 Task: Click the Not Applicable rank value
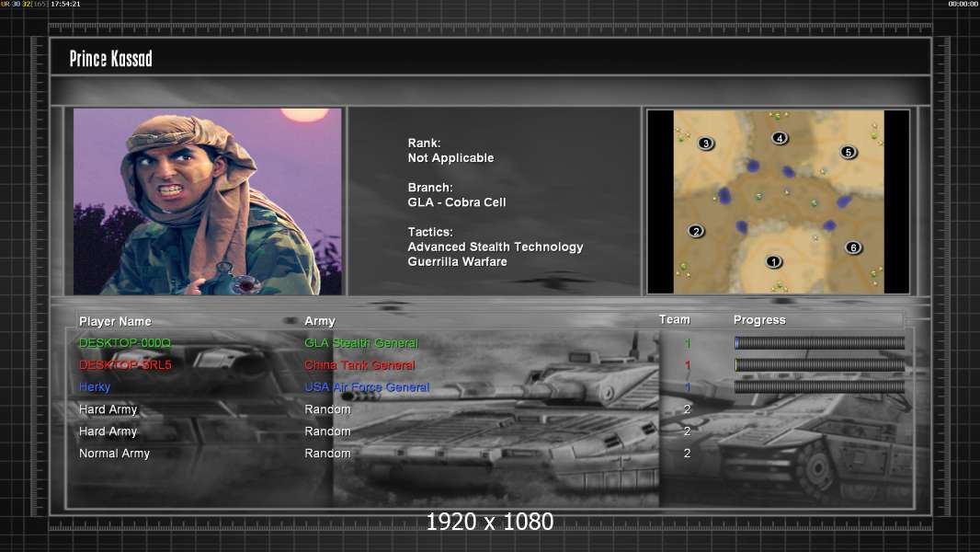point(450,158)
